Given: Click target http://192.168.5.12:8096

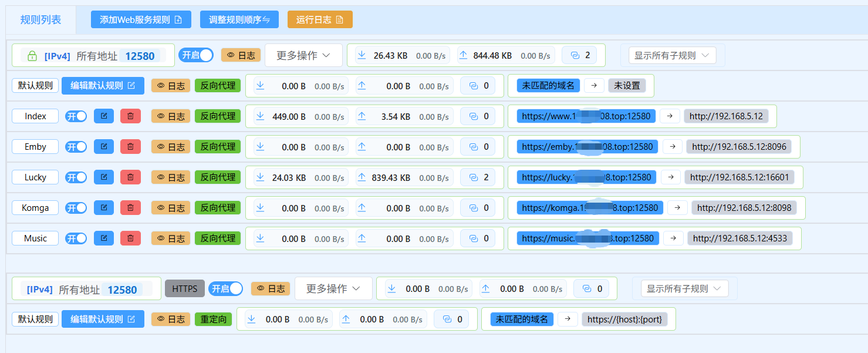Looking at the screenshot, I should pos(739,147).
